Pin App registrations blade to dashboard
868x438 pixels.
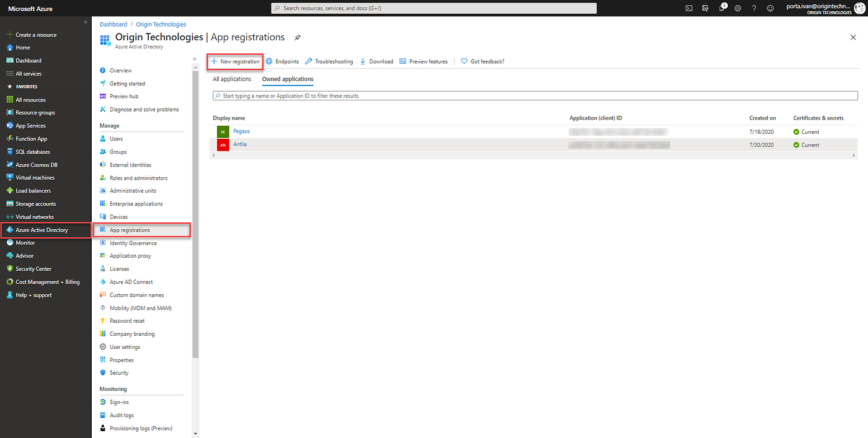click(297, 37)
